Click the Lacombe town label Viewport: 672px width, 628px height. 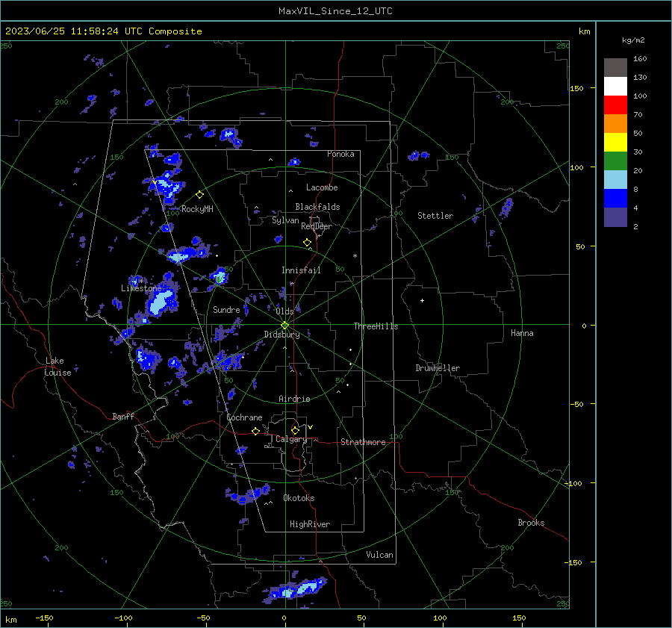[x=322, y=187]
